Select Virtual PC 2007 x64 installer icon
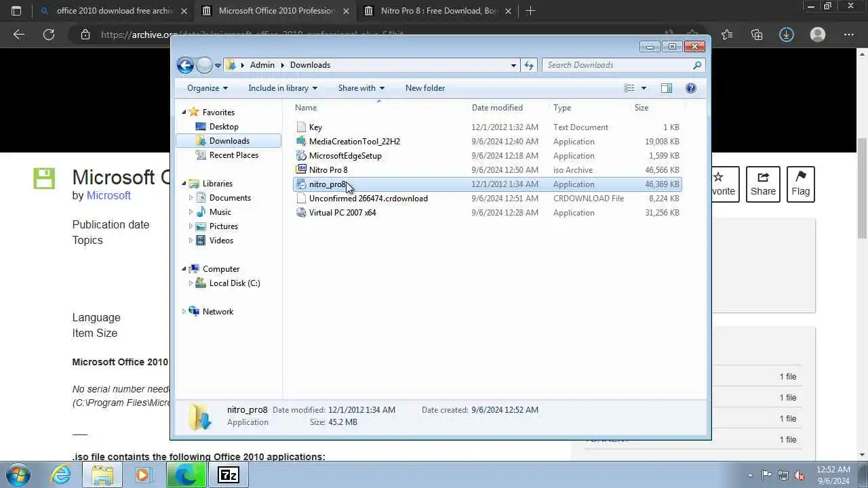 [x=302, y=213]
